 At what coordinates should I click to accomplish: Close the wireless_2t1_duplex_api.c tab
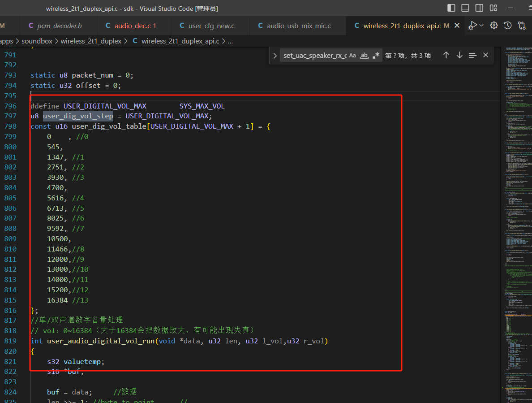[457, 26]
